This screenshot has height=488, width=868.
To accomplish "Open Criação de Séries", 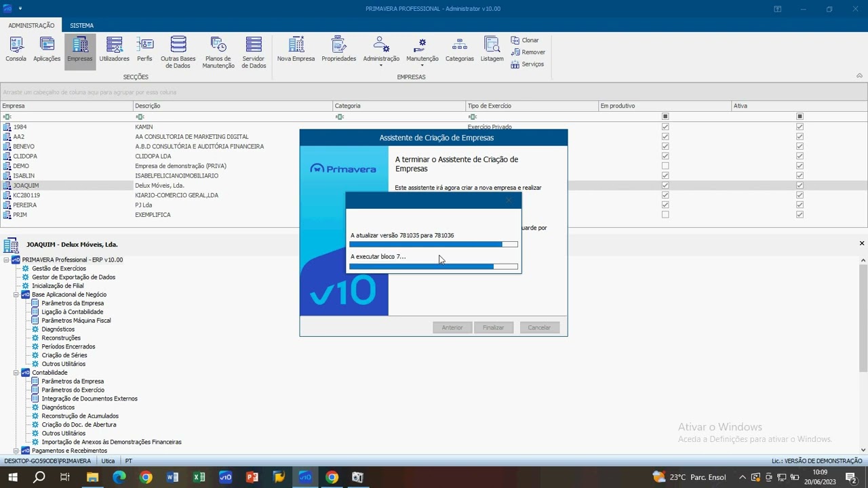I will pos(64,355).
